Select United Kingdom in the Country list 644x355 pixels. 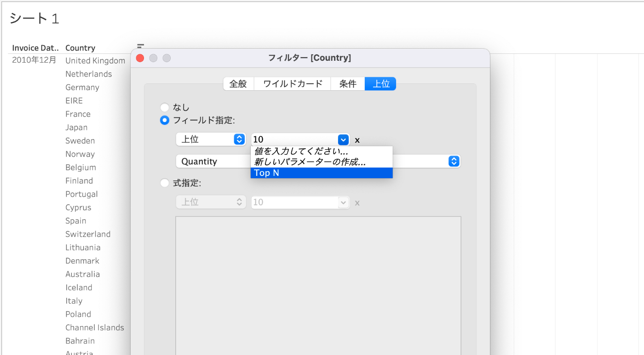(95, 61)
